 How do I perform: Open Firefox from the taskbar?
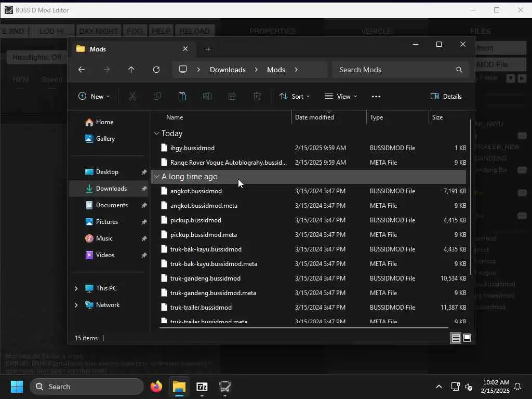click(x=156, y=387)
